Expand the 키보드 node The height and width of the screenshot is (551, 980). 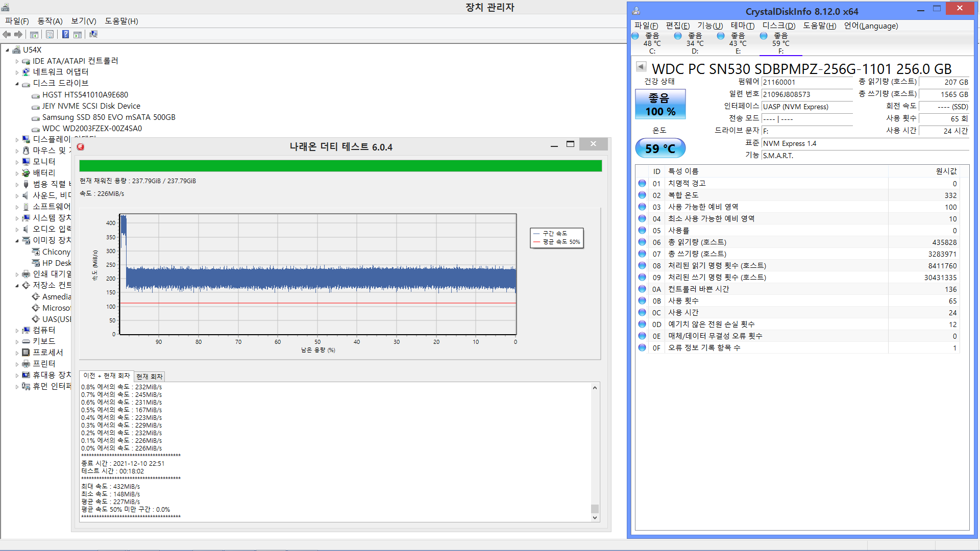(x=17, y=342)
